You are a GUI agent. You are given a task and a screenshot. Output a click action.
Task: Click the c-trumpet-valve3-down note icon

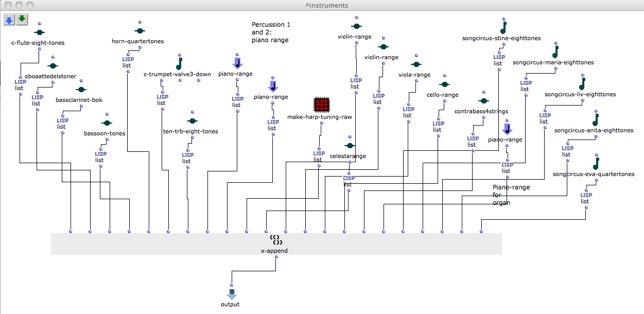179,64
